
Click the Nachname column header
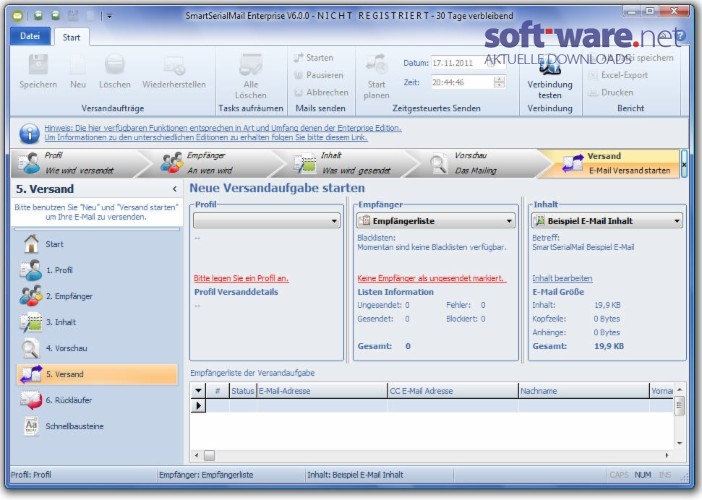pyautogui.click(x=584, y=391)
